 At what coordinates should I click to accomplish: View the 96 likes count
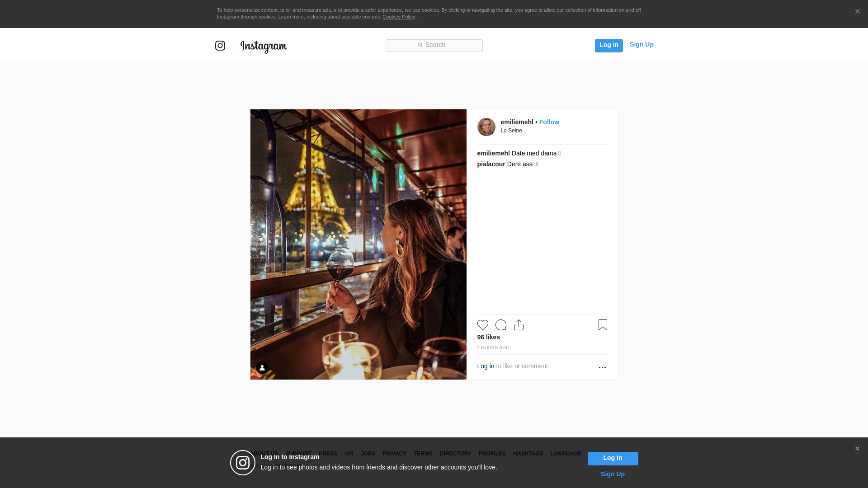[488, 337]
